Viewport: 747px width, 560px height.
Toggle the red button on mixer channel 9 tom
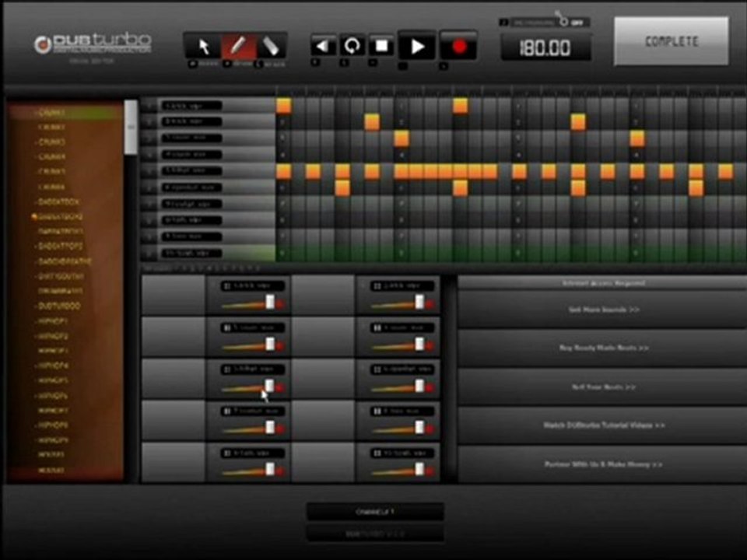[x=280, y=471]
